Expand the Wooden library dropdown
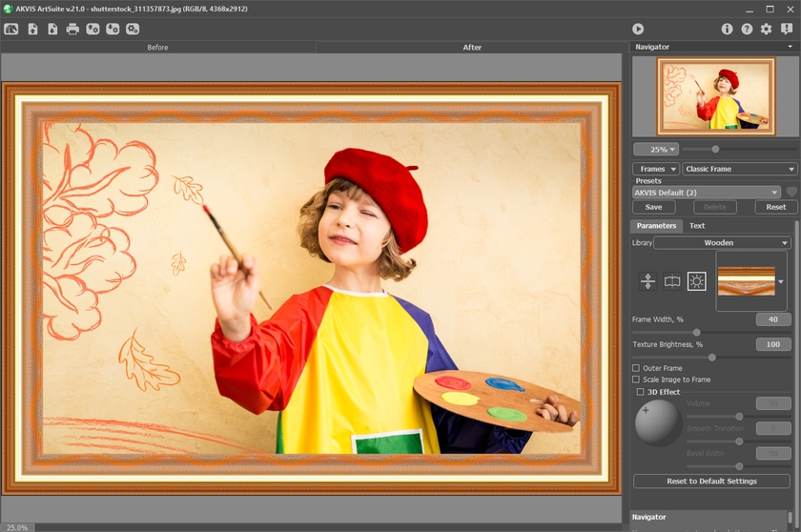Viewport: 801px width, 532px height. point(723,243)
